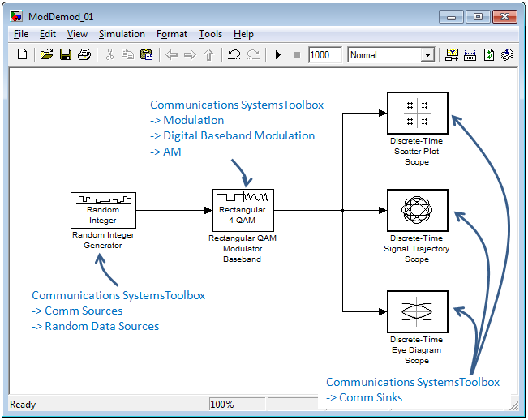Click the '-> Comm Sources' annotation text
528x420 pixels.
77,311
